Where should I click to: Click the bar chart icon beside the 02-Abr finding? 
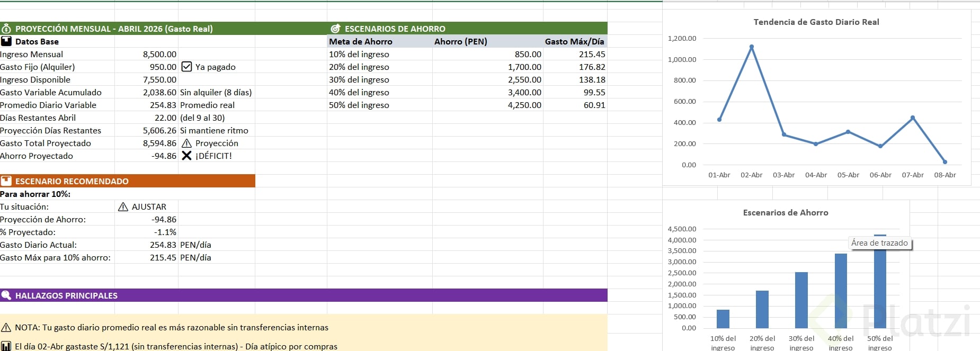click(6, 346)
